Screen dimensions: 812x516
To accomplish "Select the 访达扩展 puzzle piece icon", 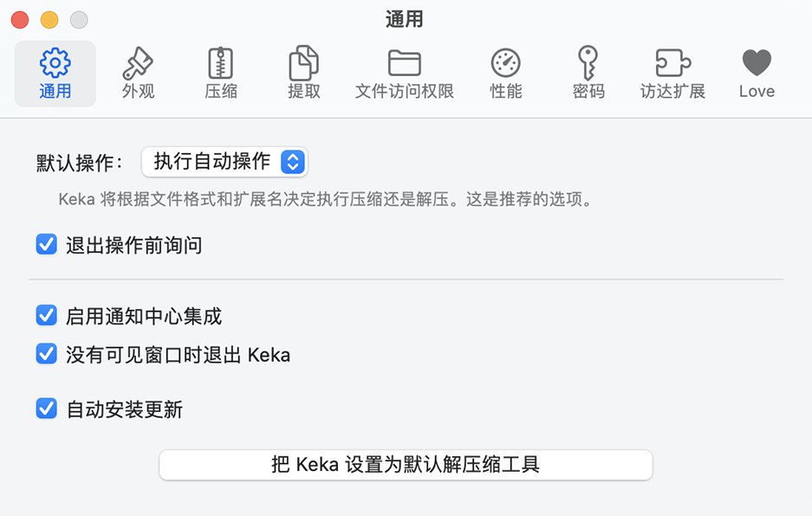I will pos(672,63).
